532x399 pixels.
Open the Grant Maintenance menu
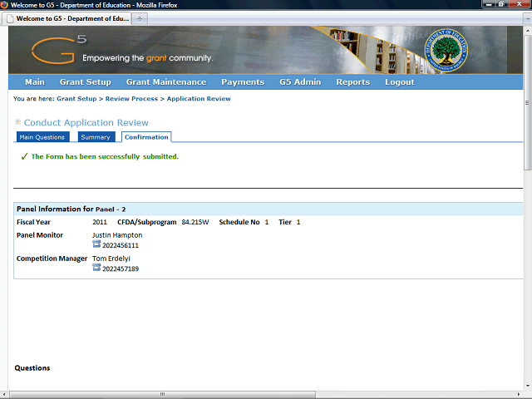(x=166, y=82)
